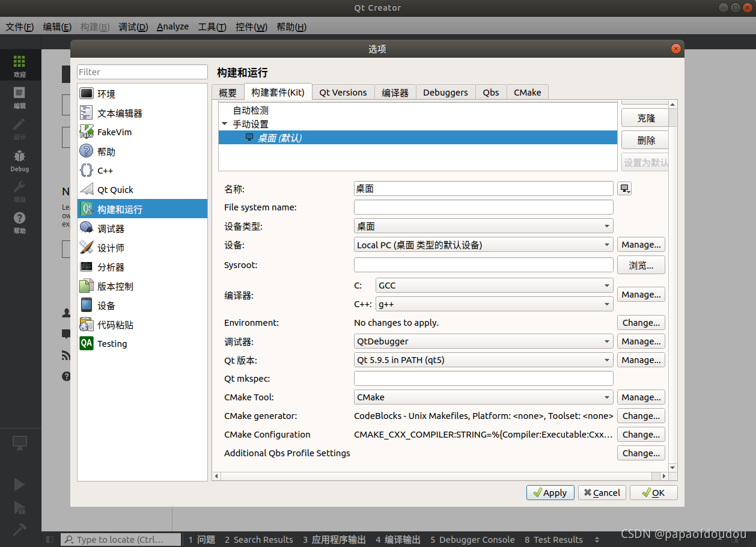Open the 欢迎 (Welcome) mode in sidebar
The width and height of the screenshot is (756, 547).
(20, 65)
